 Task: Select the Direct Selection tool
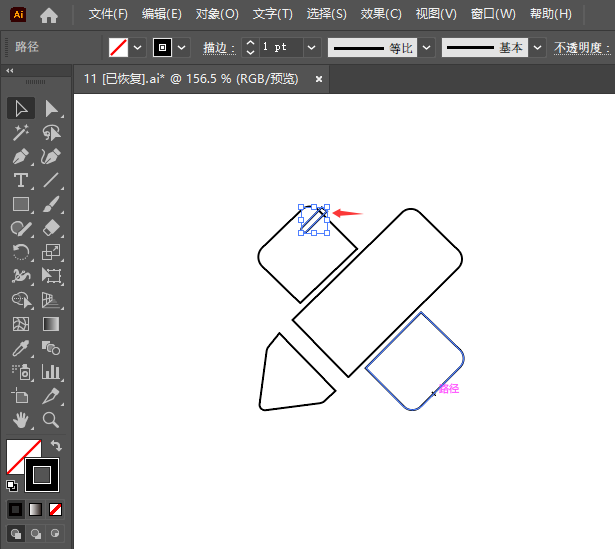[x=52, y=108]
